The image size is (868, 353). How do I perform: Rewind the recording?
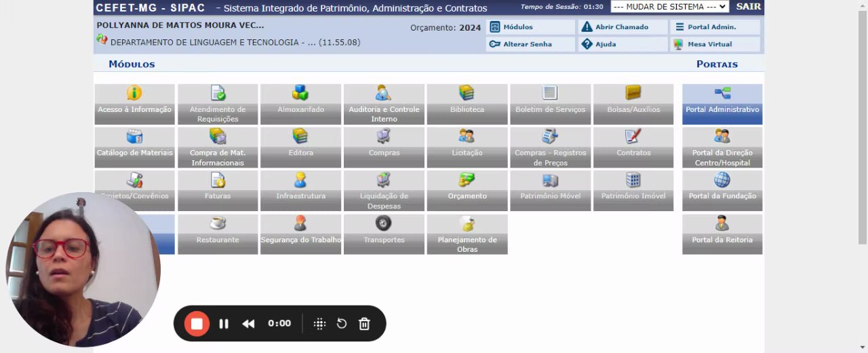click(248, 324)
